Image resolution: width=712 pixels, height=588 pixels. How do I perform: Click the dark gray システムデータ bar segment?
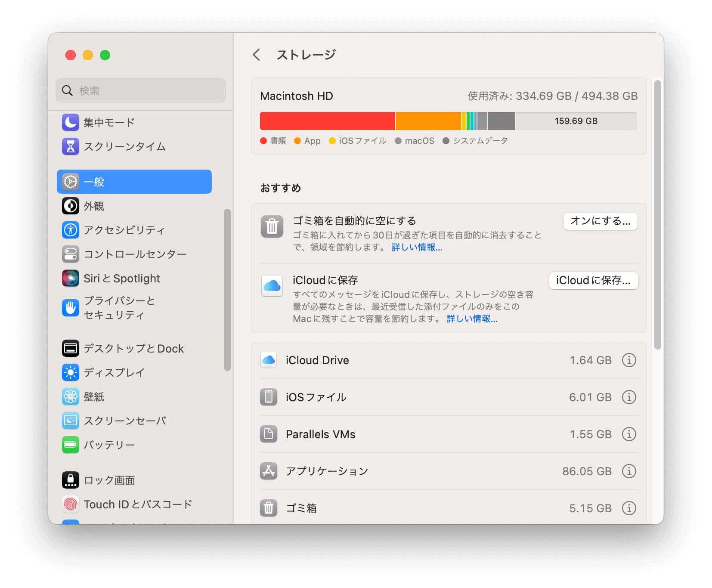[501, 121]
